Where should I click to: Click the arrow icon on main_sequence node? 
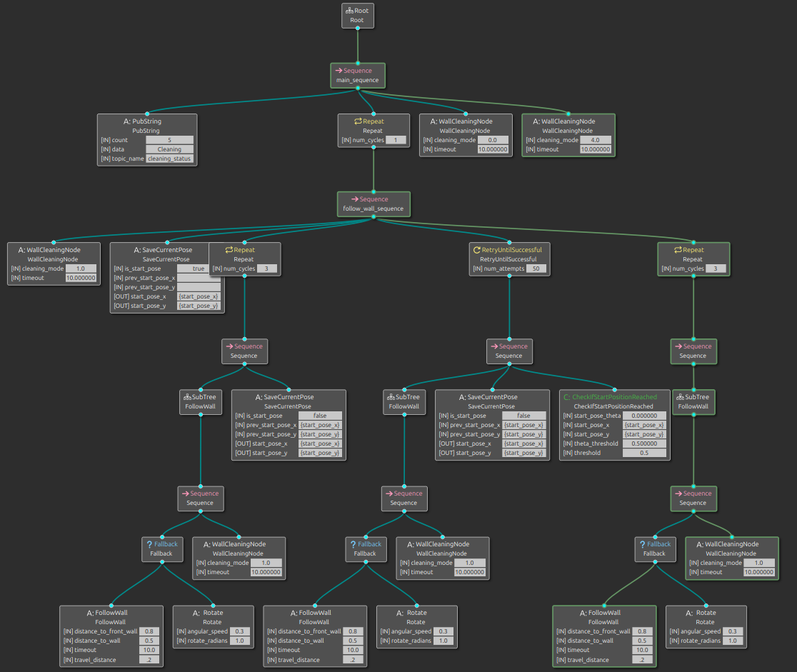[x=339, y=71]
